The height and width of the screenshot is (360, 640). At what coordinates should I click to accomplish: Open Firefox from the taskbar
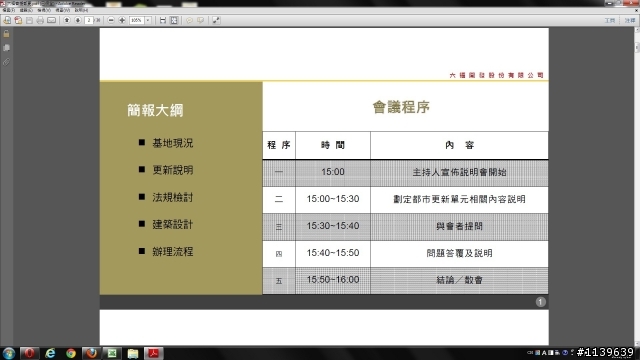(x=91, y=353)
